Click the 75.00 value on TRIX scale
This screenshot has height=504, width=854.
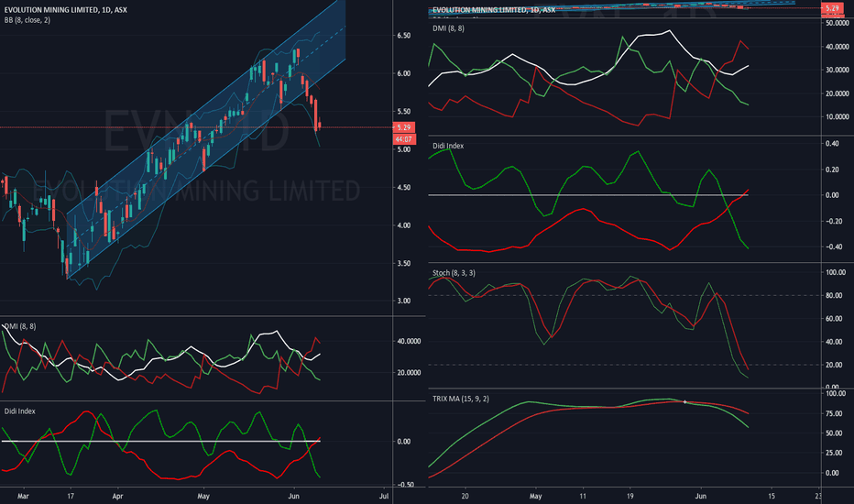pos(836,413)
